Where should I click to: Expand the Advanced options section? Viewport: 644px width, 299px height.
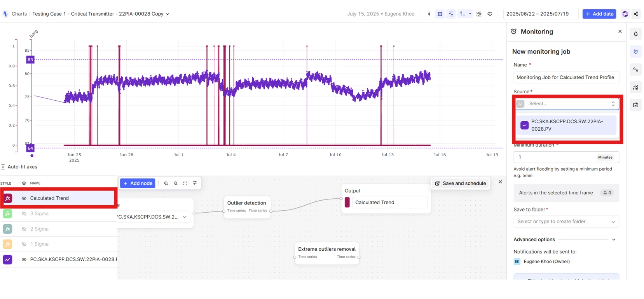pyautogui.click(x=614, y=240)
